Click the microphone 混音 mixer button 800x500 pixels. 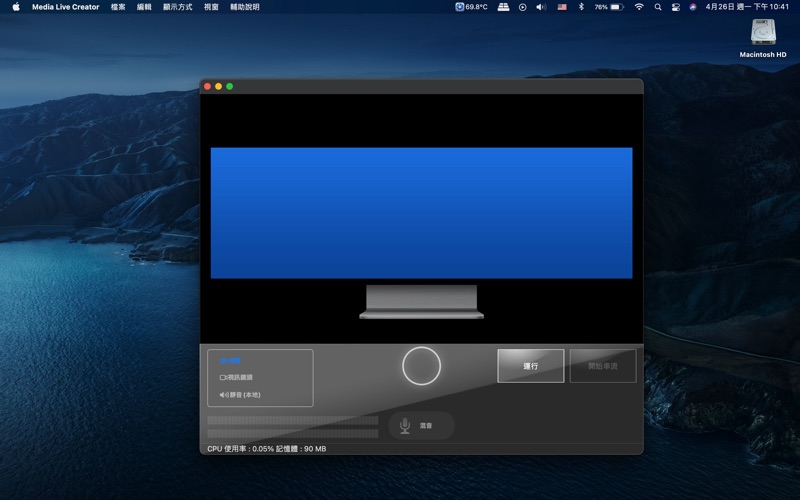(421, 426)
